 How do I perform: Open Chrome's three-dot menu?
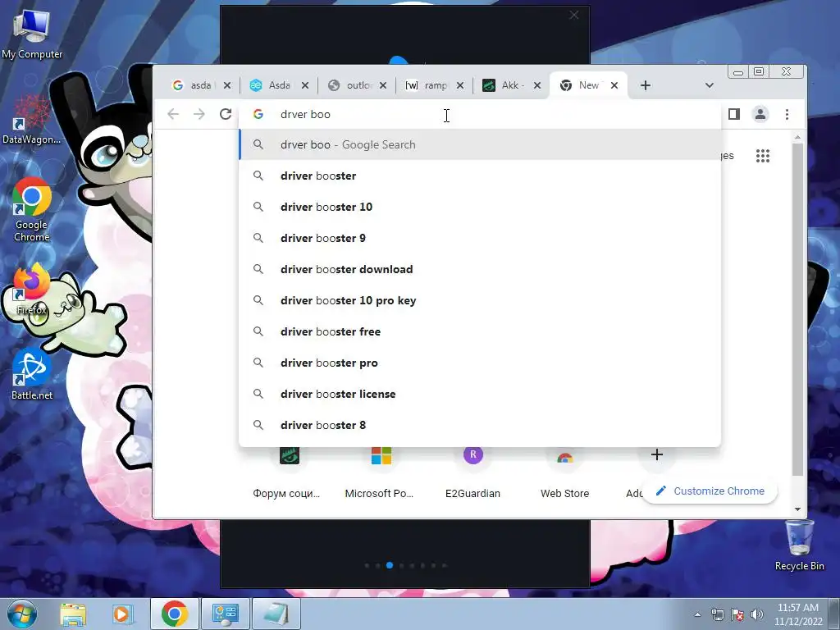click(x=787, y=114)
